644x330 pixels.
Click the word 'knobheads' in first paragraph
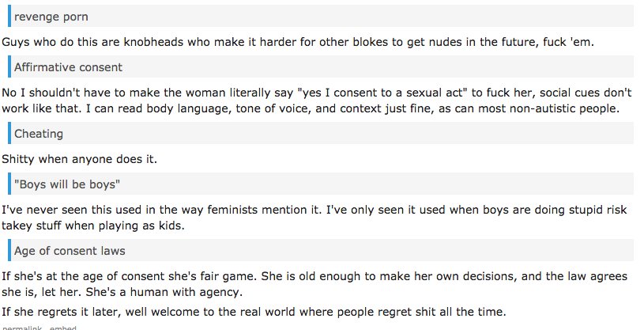point(153,42)
